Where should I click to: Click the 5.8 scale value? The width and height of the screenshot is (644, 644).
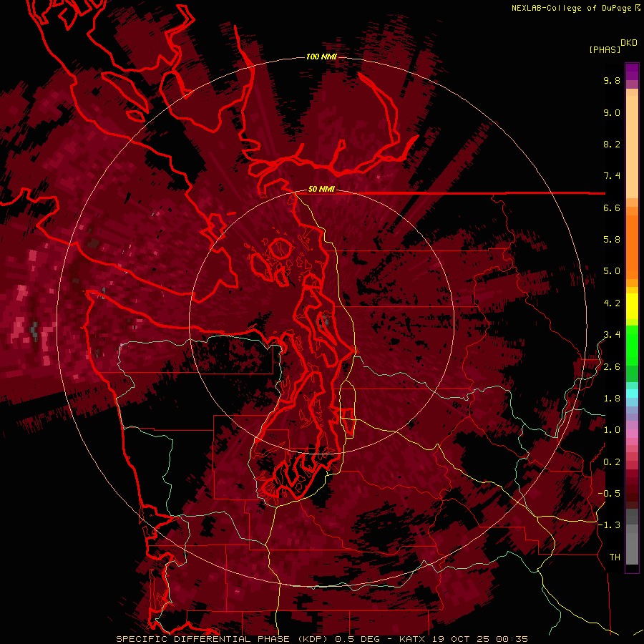pyautogui.click(x=612, y=240)
